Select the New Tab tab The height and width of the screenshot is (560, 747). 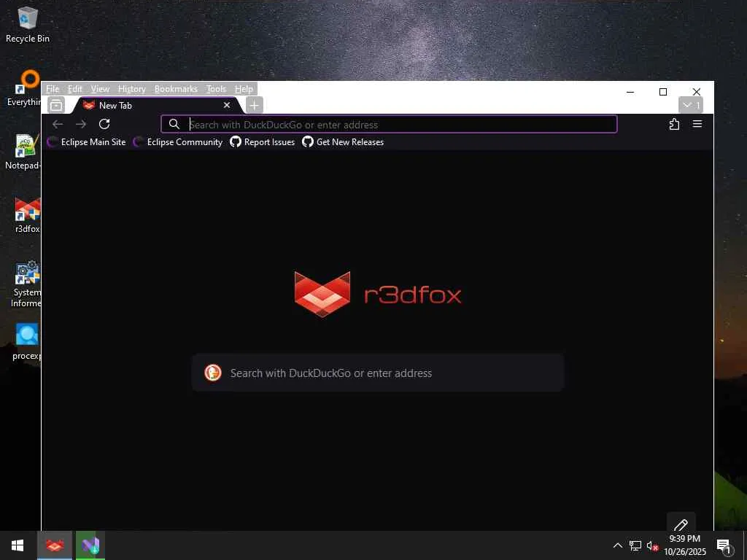pyautogui.click(x=158, y=105)
